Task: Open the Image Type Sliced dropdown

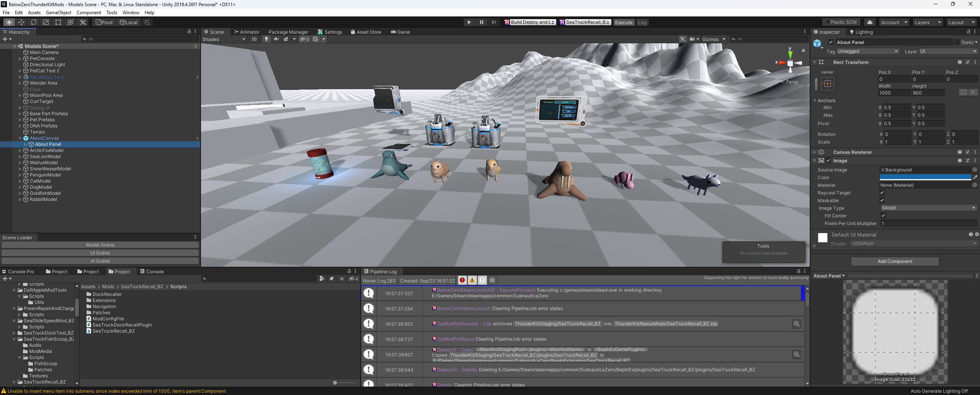Action: (x=929, y=208)
